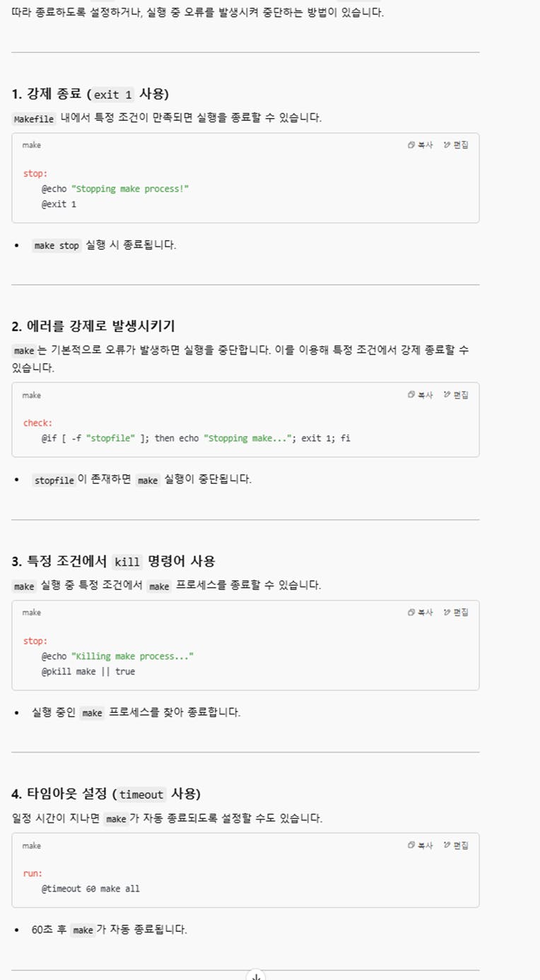The width and height of the screenshot is (540, 980).
Task: Edit the exit 1 stop code block
Action: tap(456, 145)
